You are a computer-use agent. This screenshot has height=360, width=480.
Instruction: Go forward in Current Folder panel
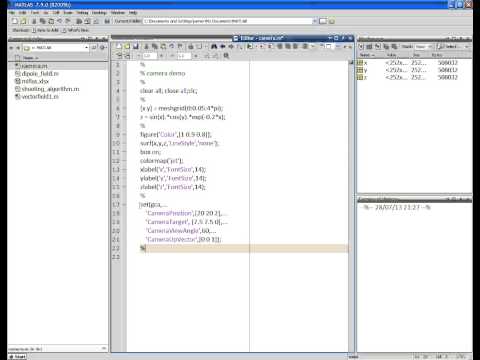pyautogui.click(x=18, y=48)
